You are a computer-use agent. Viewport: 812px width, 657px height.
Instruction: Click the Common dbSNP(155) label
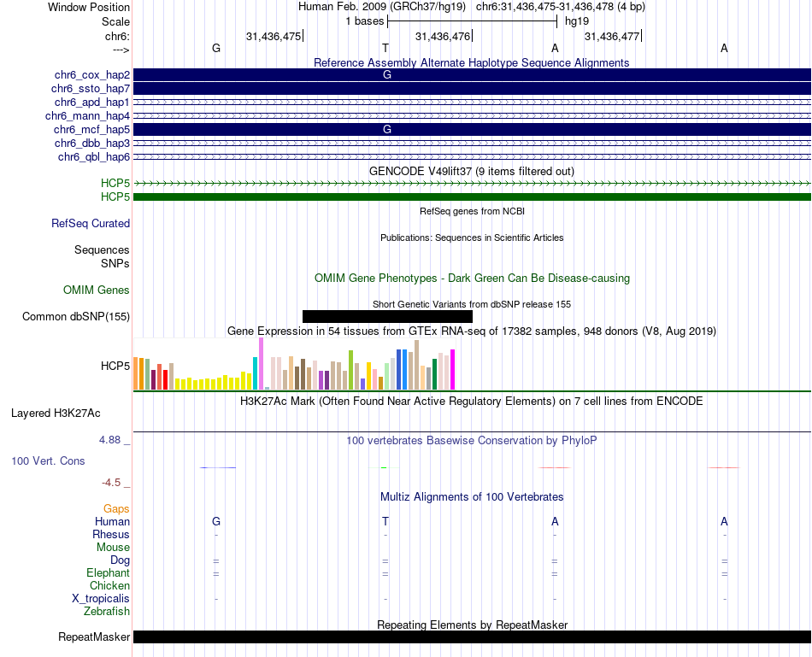point(76,316)
